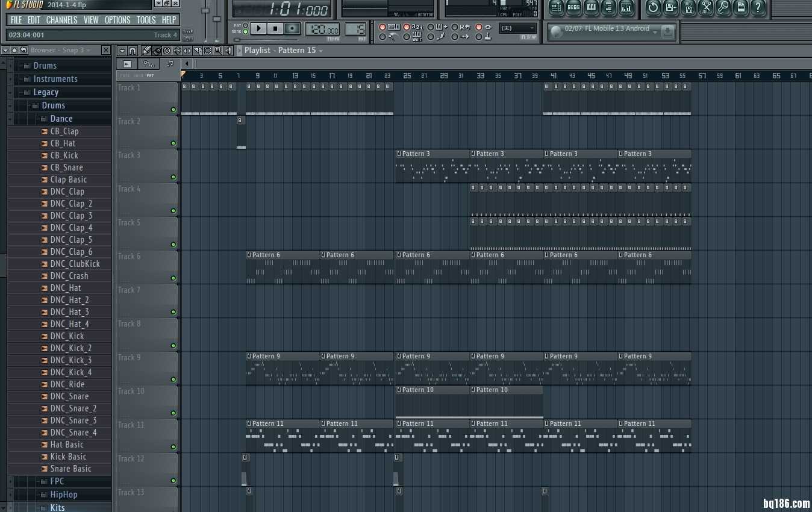Screen dimensions: 812x512
Task: Open the Browser - Snap 3 dropdown
Action: [x=61, y=50]
